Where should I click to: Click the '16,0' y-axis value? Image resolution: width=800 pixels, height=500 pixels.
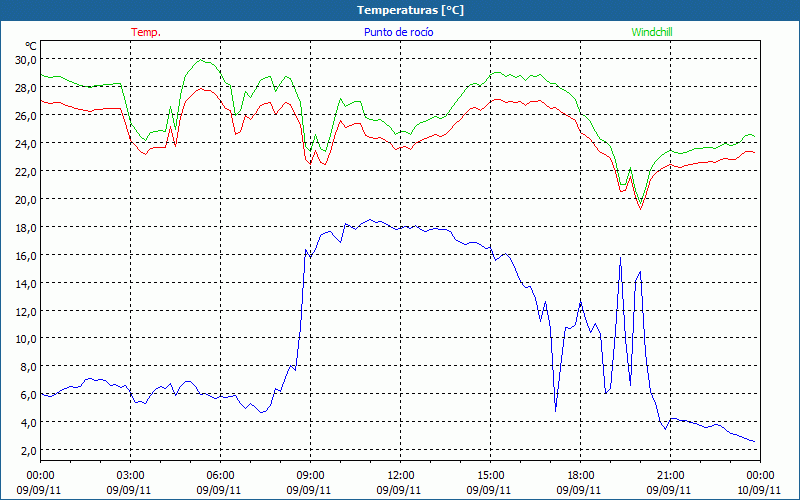[x=27, y=256]
